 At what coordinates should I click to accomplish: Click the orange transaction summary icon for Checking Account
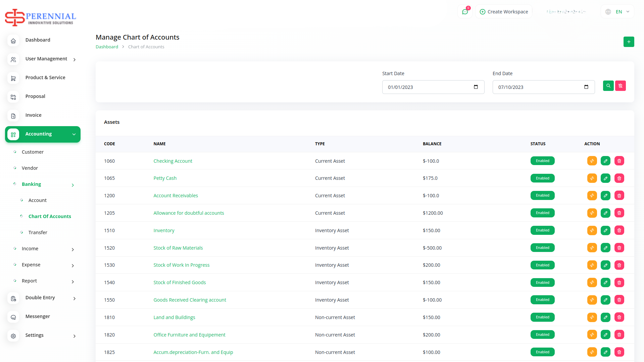[x=592, y=161]
